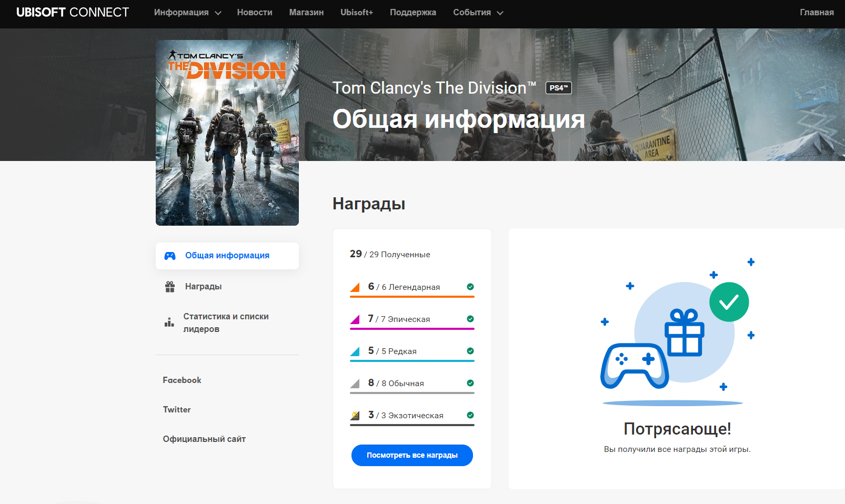Click the PS4 platform badge

click(x=558, y=88)
